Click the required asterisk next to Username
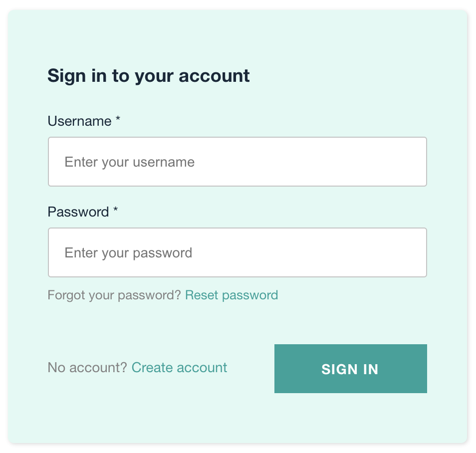The width and height of the screenshot is (476, 453). [118, 120]
